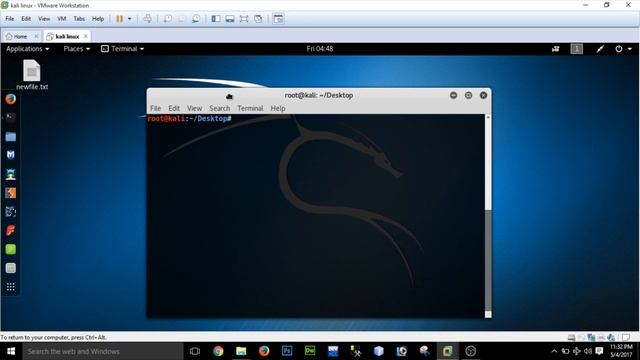
Task: Open VirtualBox cube icon on taskbar
Action: click(x=379, y=351)
